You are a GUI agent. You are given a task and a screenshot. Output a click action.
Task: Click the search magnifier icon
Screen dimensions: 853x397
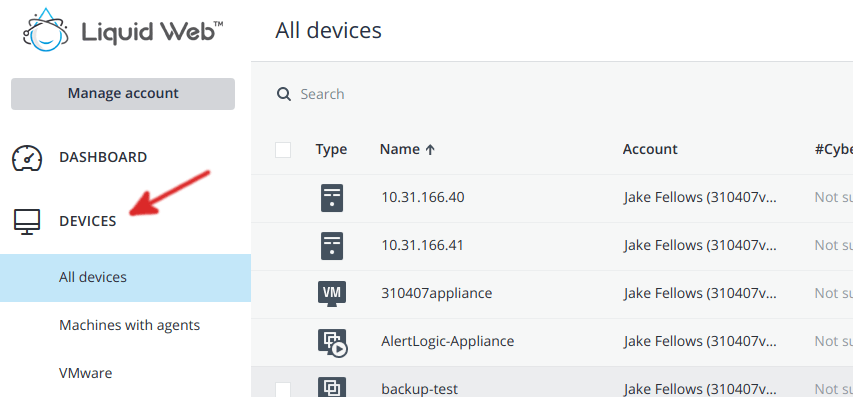tap(284, 94)
